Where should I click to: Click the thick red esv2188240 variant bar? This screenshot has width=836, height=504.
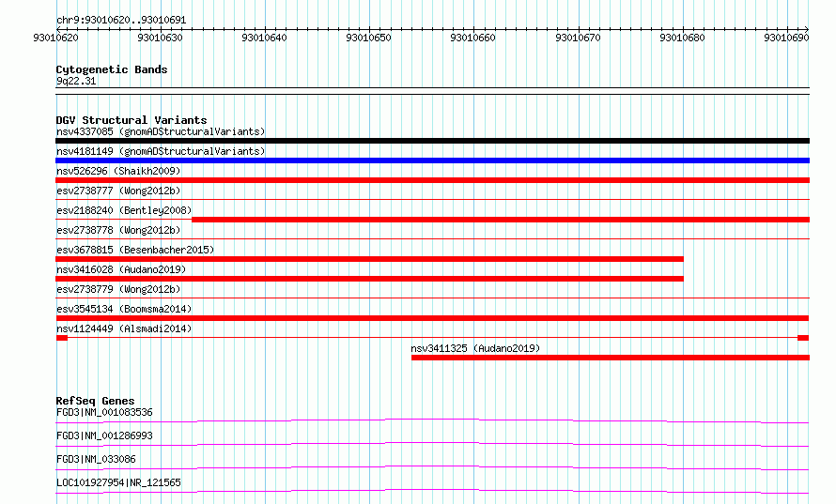tap(501, 220)
